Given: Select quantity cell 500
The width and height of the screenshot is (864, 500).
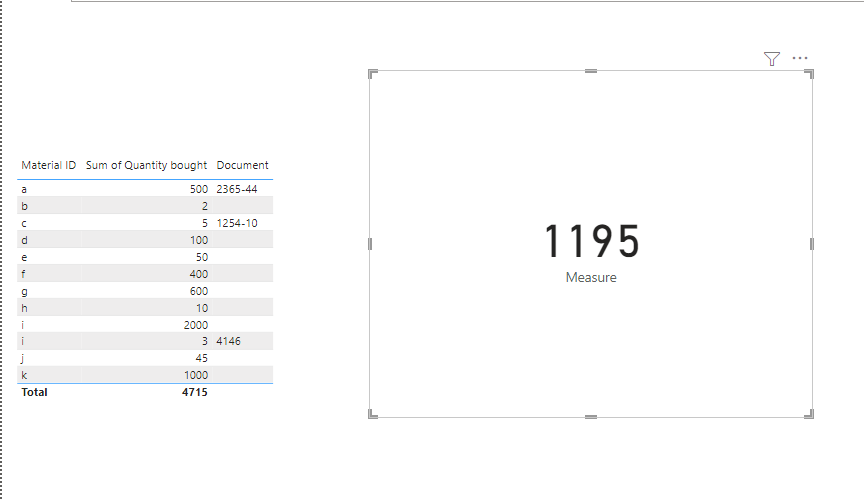Looking at the screenshot, I should point(199,189).
